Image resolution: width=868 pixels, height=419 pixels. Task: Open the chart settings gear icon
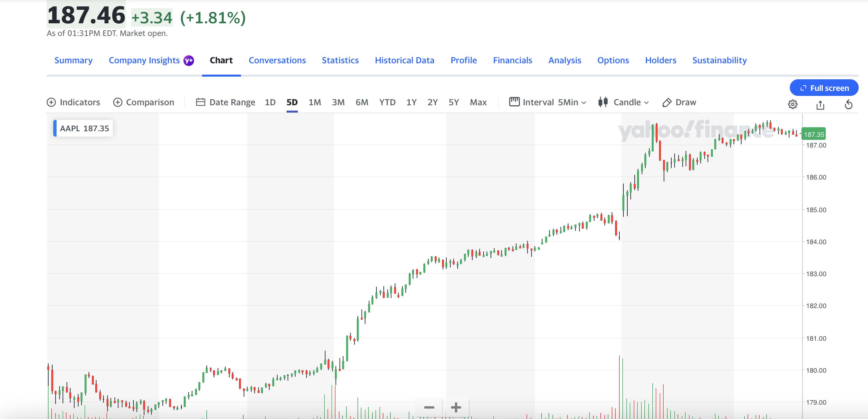(x=792, y=105)
